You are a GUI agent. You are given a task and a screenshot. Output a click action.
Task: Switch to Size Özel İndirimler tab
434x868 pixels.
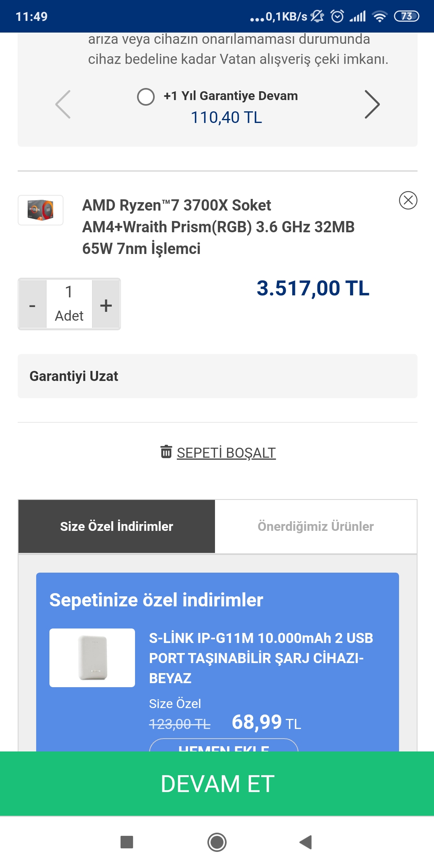coord(117,526)
